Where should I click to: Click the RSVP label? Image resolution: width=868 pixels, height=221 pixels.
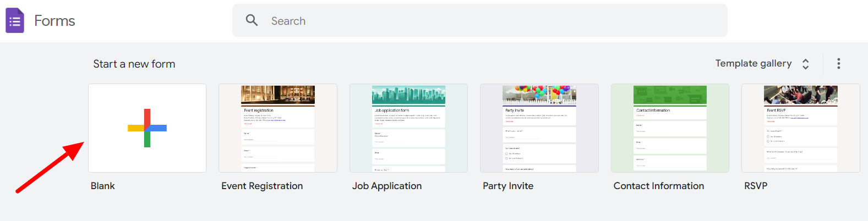coord(756,186)
